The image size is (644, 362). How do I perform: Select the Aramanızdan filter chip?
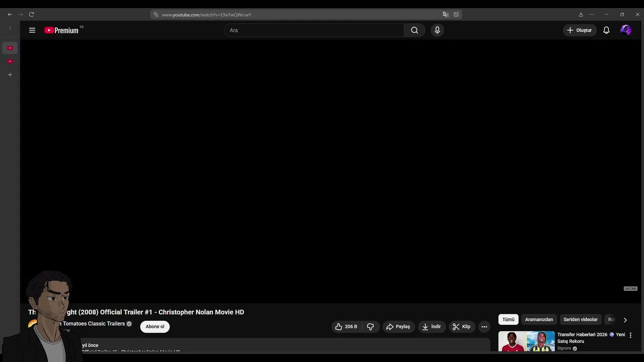point(539,320)
